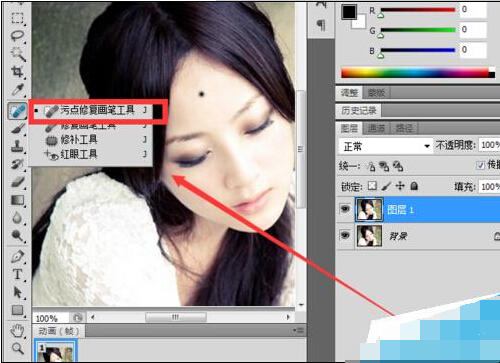Click the G green color slider
The image size is (500, 363).
coord(418,30)
